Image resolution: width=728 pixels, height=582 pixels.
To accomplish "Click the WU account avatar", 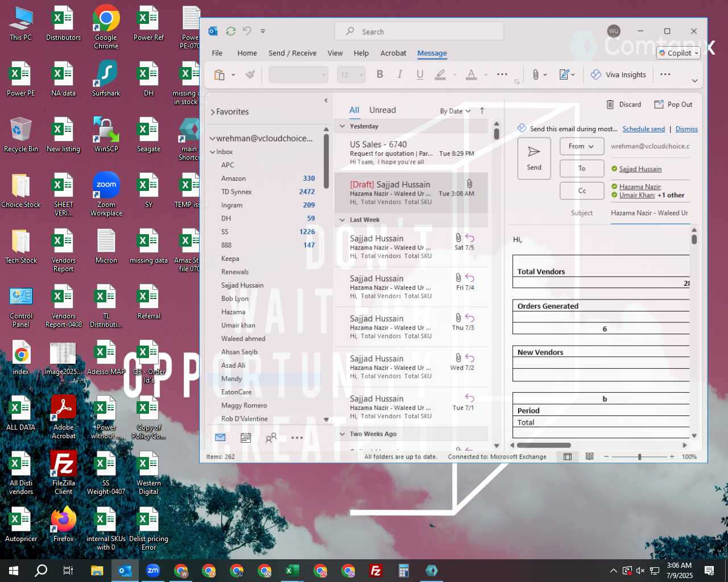I will (x=613, y=31).
